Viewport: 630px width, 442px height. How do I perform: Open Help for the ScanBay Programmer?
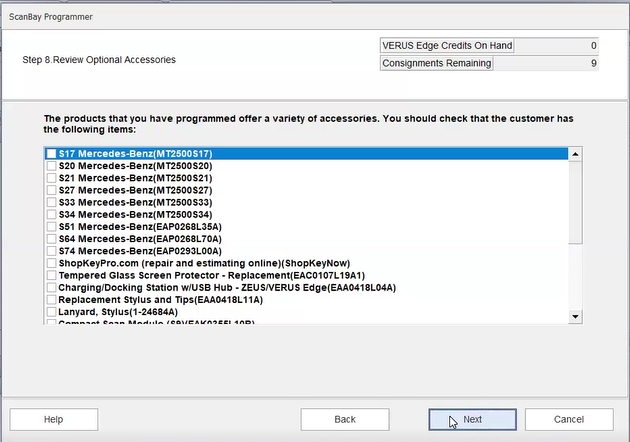tap(54, 420)
